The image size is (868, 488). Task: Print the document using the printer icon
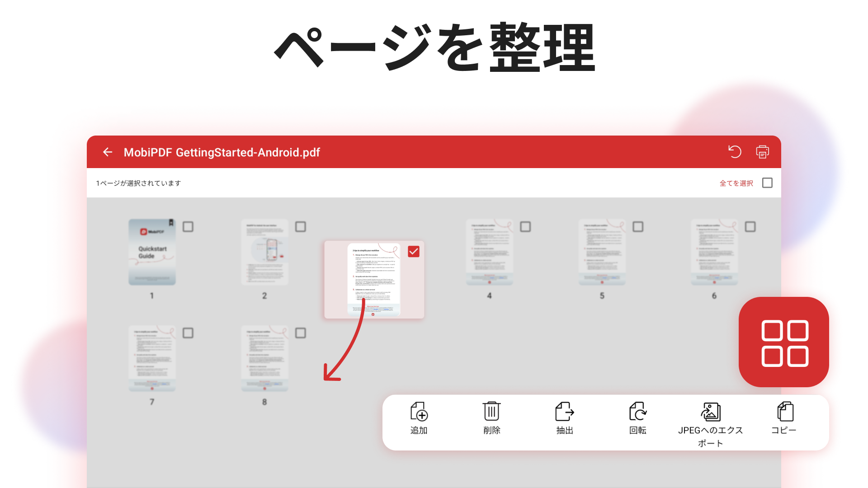[x=763, y=152]
